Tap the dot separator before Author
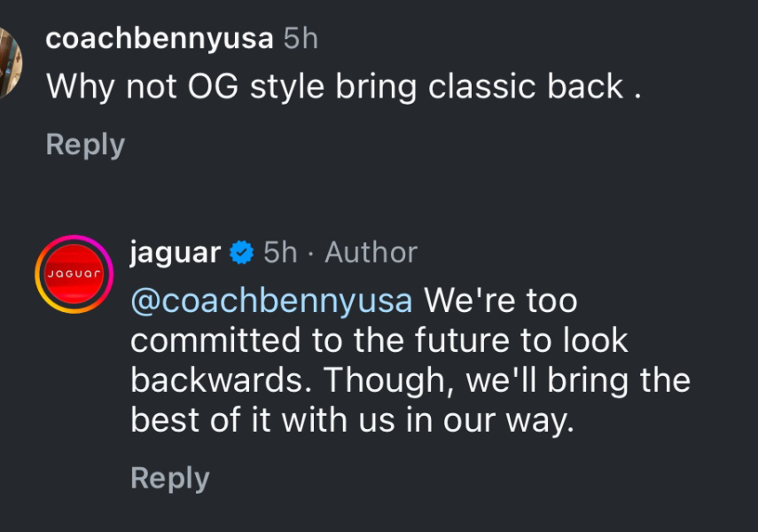The height and width of the screenshot is (532, 758). (x=309, y=253)
